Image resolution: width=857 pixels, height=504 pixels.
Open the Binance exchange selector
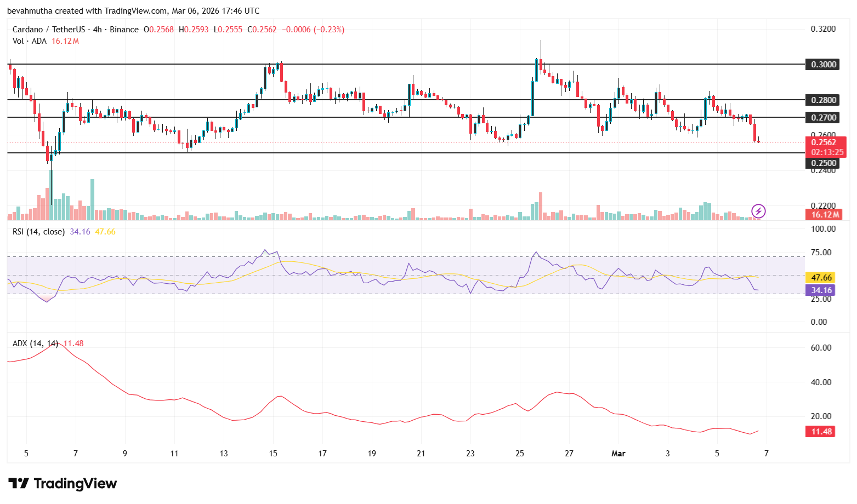pyautogui.click(x=125, y=29)
